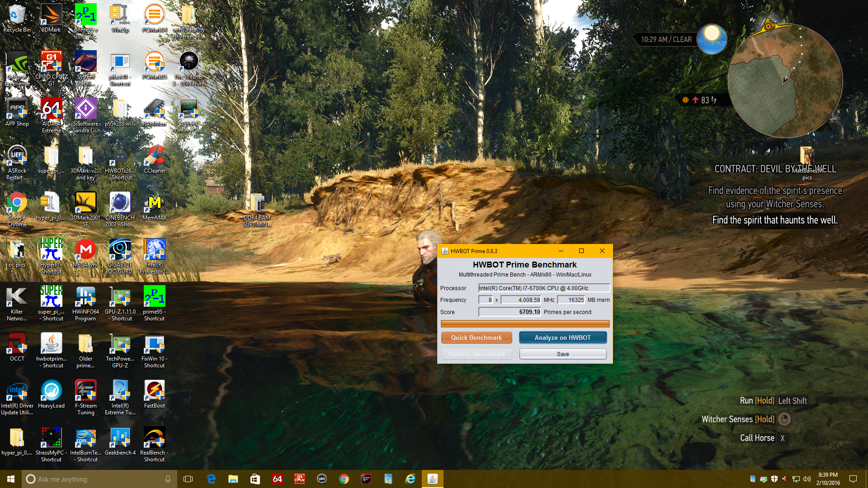The image size is (868, 488).
Task: Click the Save button in HWBOT Prime
Action: click(562, 354)
